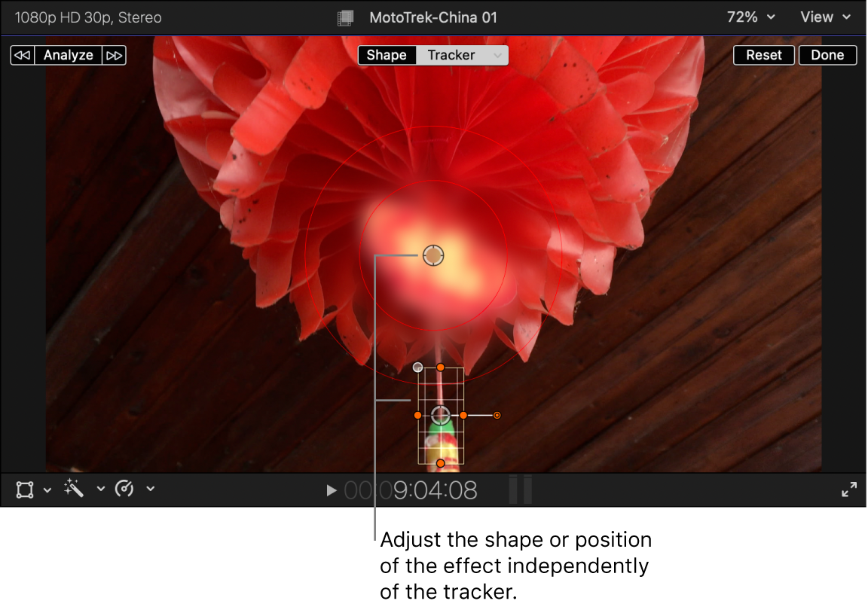Image resolution: width=868 pixels, height=610 pixels.
Task: Step analysis backward with the rewind icon
Action: (x=22, y=55)
